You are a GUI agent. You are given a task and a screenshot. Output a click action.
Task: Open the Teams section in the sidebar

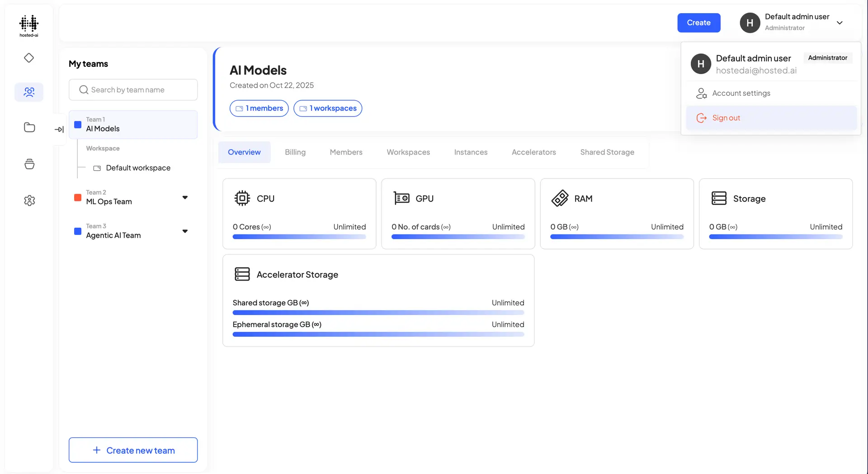pos(28,92)
